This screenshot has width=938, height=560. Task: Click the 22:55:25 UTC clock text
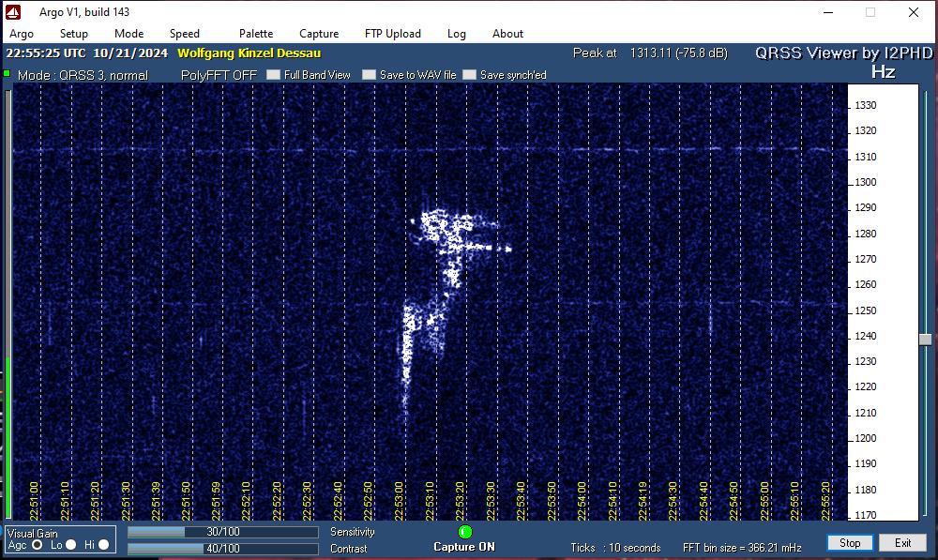[46, 53]
